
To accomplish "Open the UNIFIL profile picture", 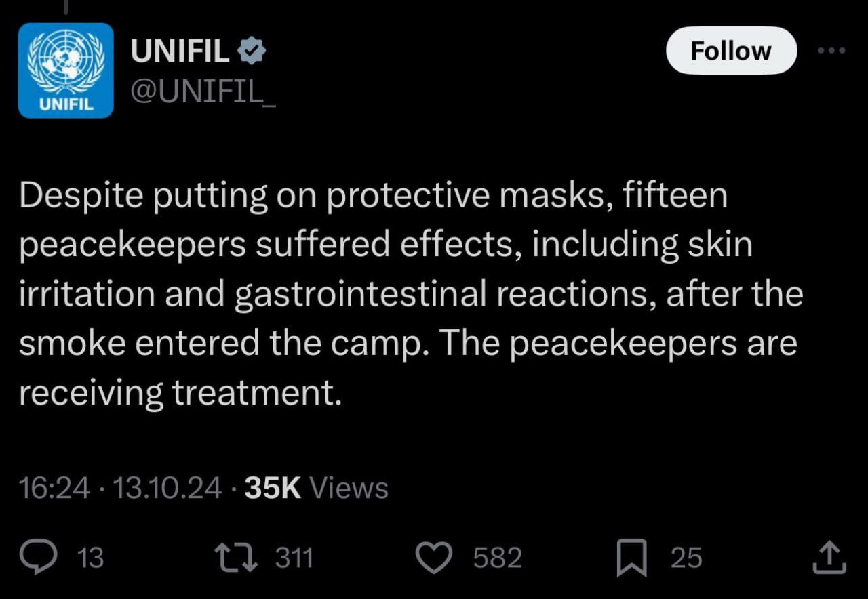I will [x=66, y=70].
